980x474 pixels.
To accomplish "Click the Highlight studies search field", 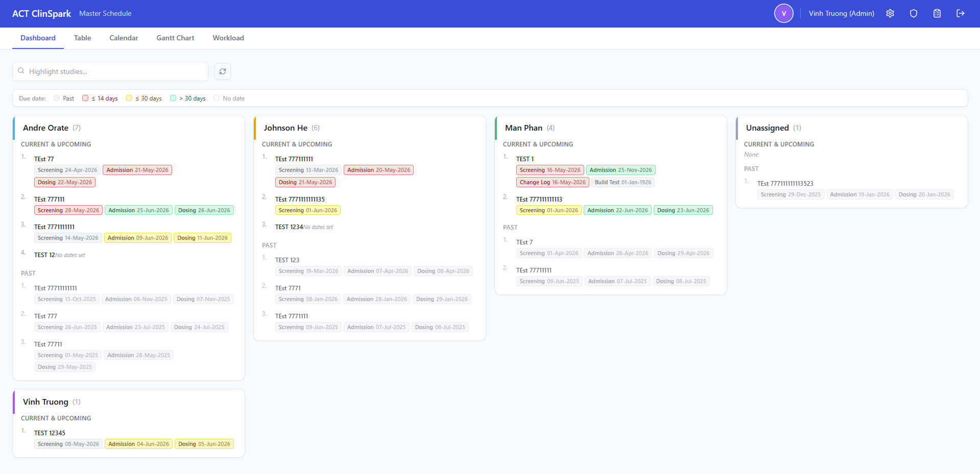I will (110, 71).
